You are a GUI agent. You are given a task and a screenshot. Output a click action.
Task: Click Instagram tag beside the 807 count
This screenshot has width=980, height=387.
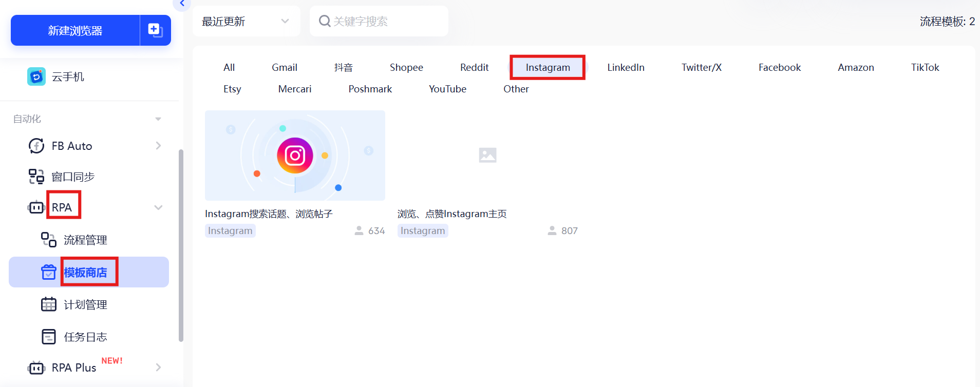pyautogui.click(x=423, y=230)
